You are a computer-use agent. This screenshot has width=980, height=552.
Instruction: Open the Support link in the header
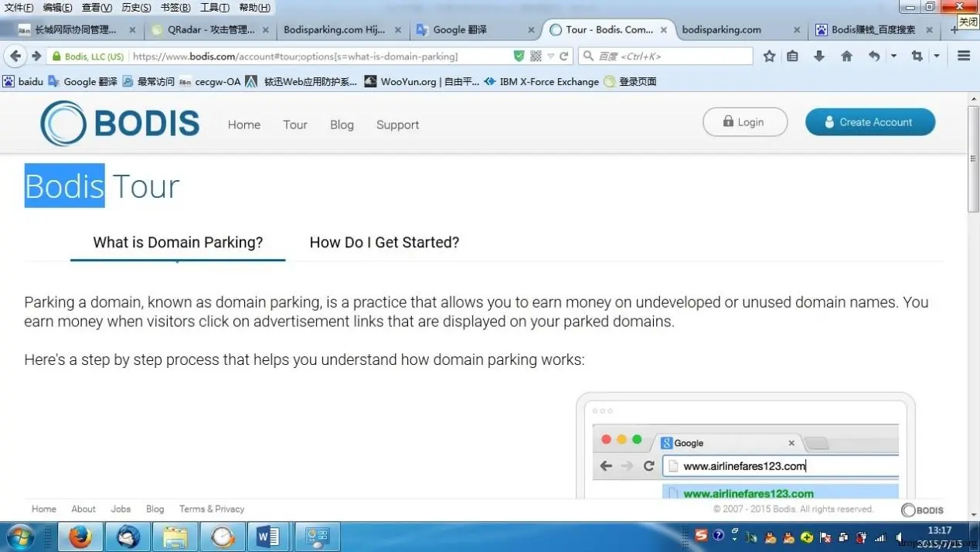[x=398, y=124]
